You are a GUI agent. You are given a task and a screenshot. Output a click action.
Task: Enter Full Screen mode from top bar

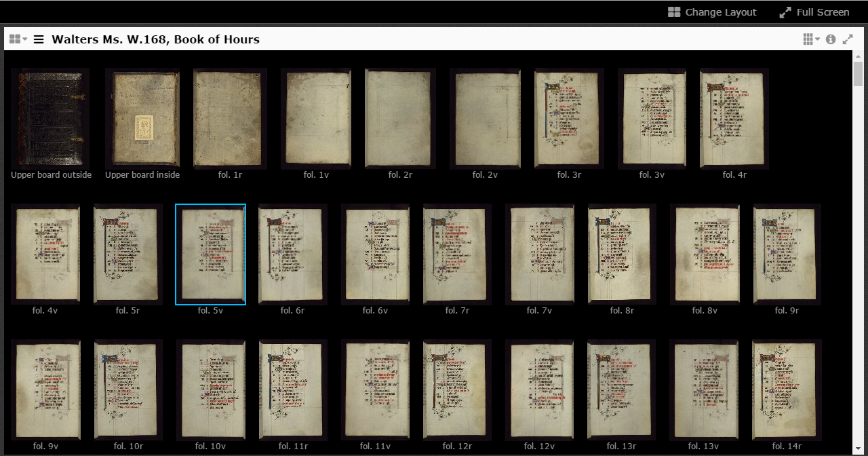tap(814, 12)
